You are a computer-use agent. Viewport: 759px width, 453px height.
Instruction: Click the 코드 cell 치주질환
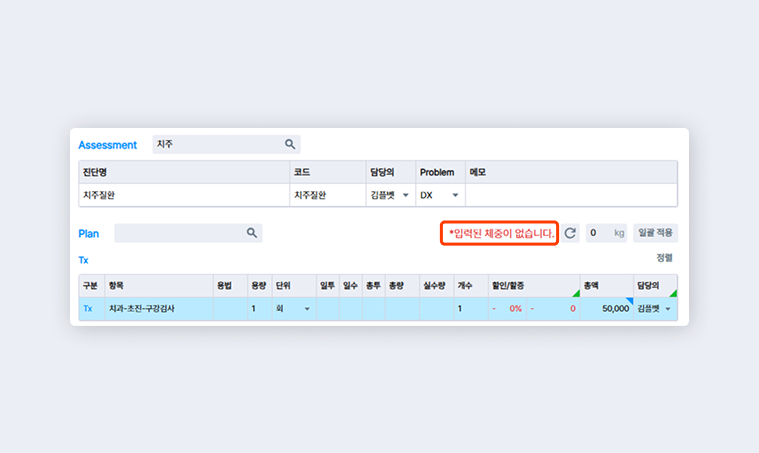(x=328, y=195)
